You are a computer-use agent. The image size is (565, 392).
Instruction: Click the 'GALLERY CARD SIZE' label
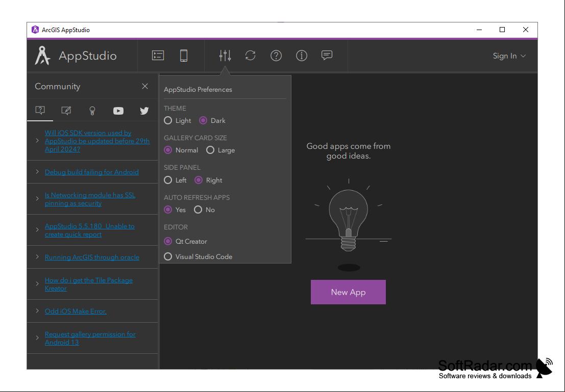pyautogui.click(x=195, y=138)
